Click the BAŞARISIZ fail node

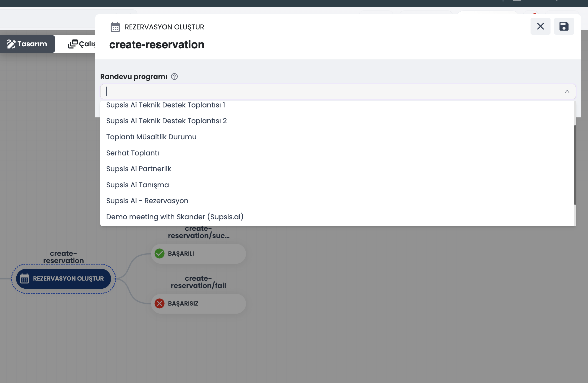click(198, 304)
